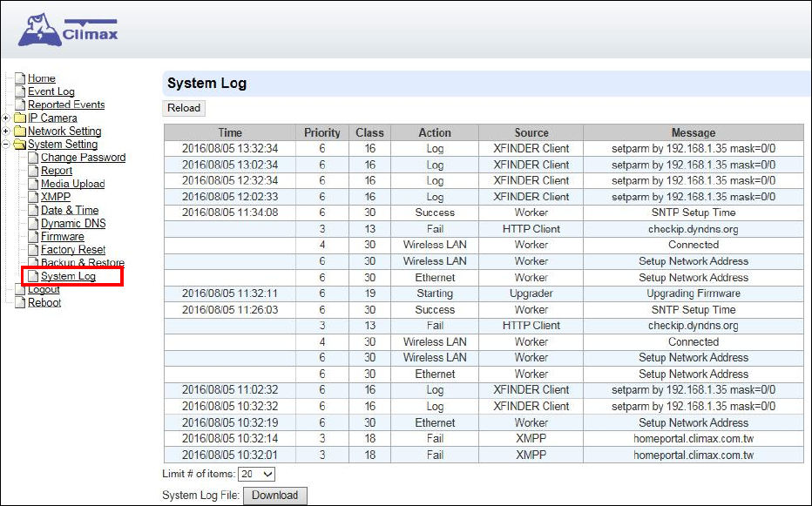Open Factory Reset page
This screenshot has height=506, width=812.
tap(73, 250)
